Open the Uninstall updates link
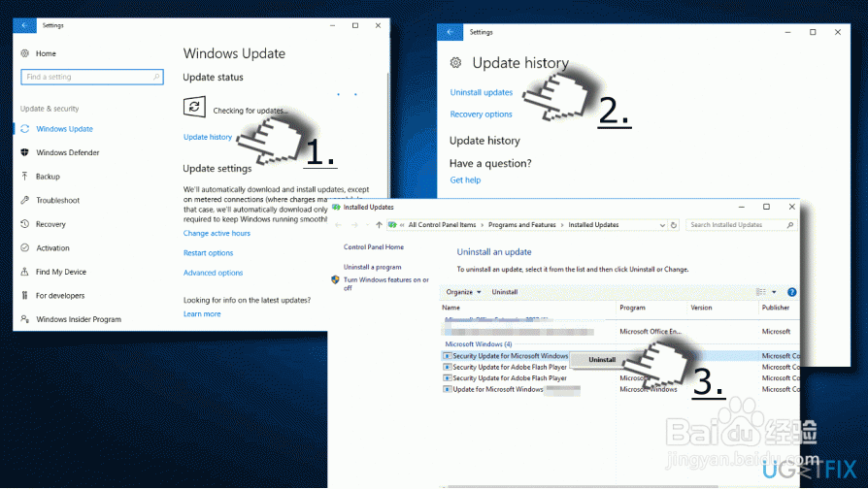This screenshot has height=489, width=868. [x=481, y=92]
